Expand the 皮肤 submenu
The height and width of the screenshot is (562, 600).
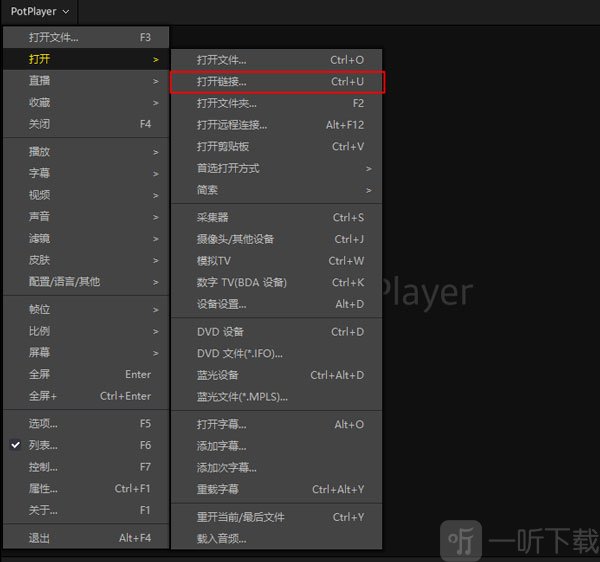coord(86,260)
